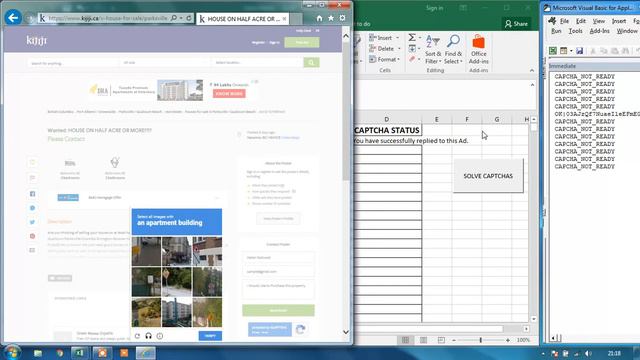Image resolution: width=640 pixels, height=360 pixels.
Task: Share the ad on Pinterest
Action: click(32, 236)
